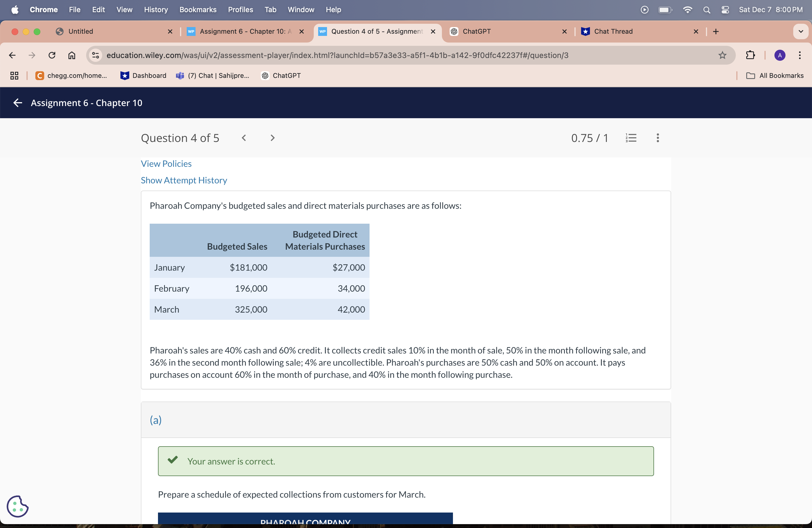This screenshot has height=528, width=812.
Task: Switch to the ChatGPT tab
Action: 505,31
